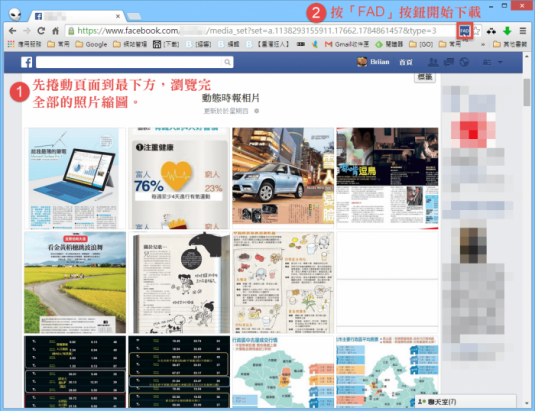This screenshot has height=411, width=535.
Task: Open a new browser tab
Action: pyautogui.click(x=134, y=16)
